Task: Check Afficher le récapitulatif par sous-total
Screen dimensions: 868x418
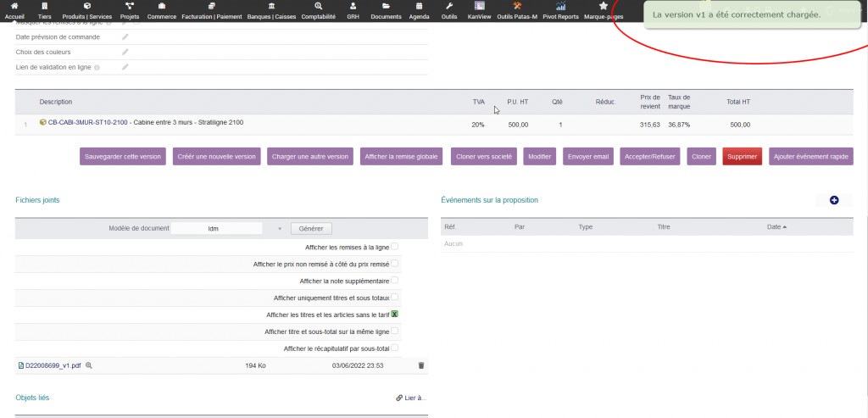Action: pos(395,348)
